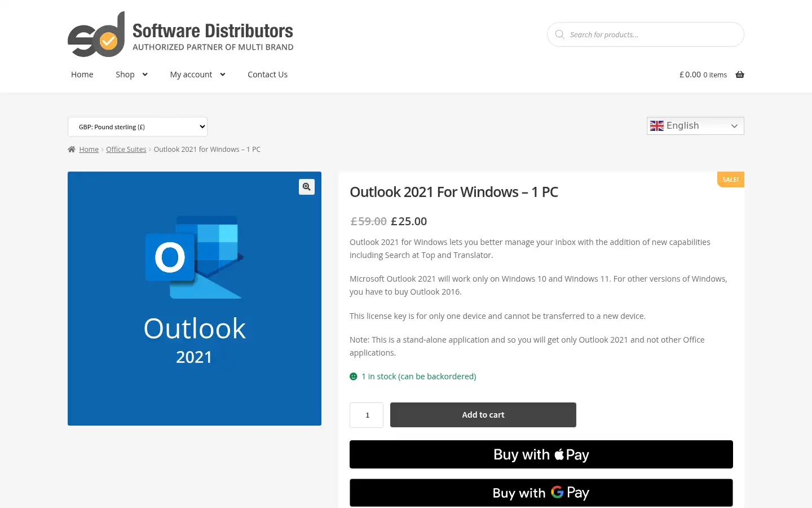Open My account in navigation menu
Image resolution: width=812 pixels, height=508 pixels.
tap(191, 75)
